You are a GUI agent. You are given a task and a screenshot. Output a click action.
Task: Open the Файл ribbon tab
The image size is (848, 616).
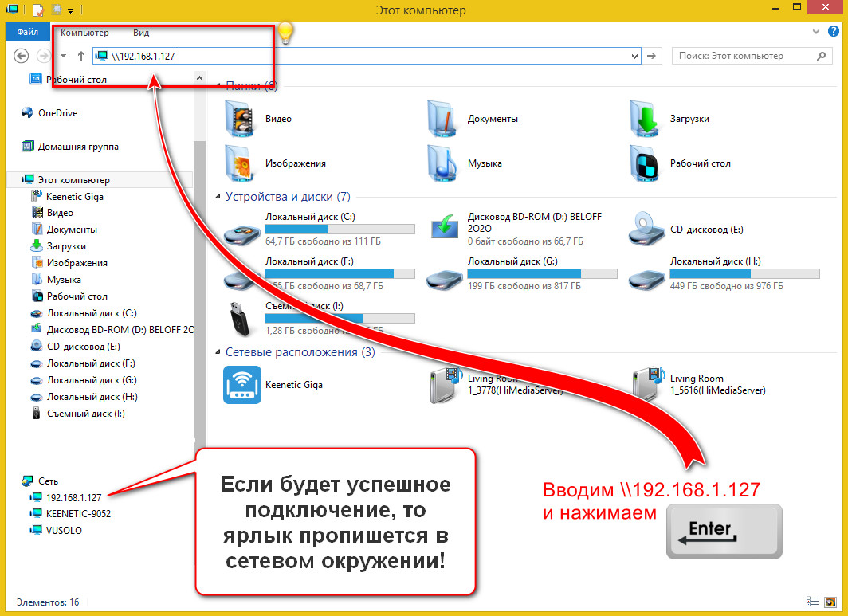27,33
